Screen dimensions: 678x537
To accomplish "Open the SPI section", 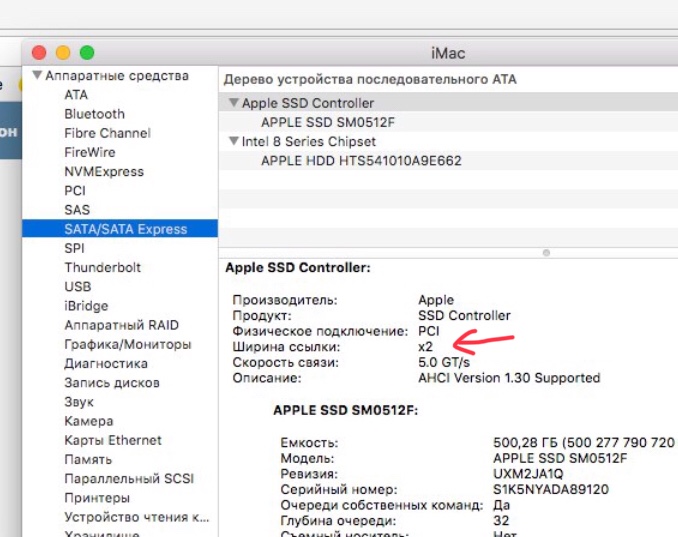I will (74, 248).
